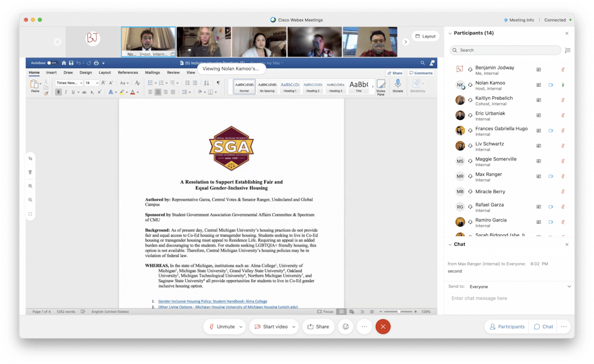Toggle the Word AutoSave switch

point(52,63)
